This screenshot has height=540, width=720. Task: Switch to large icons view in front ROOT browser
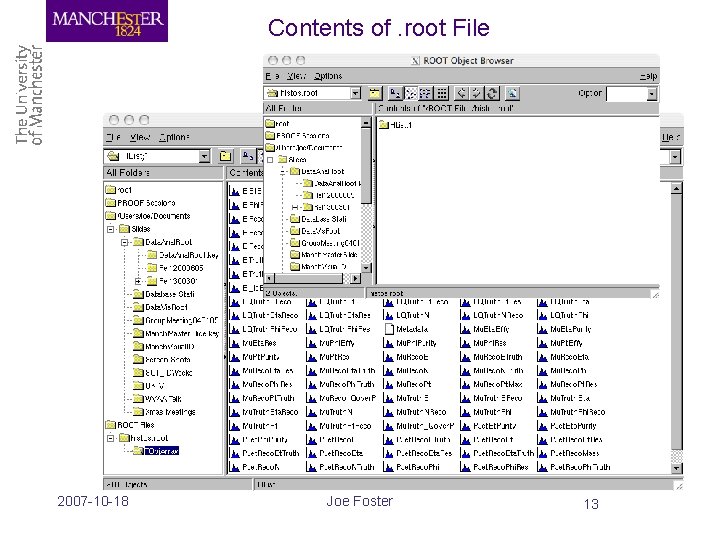[394, 94]
